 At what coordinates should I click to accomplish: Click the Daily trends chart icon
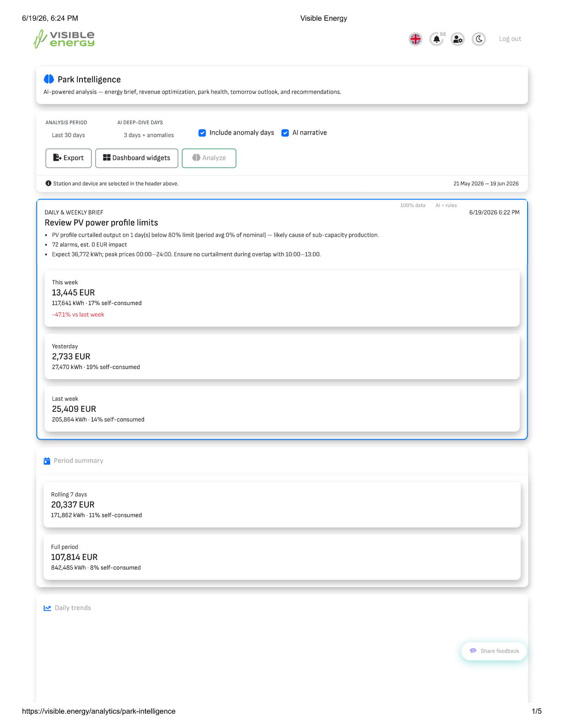pos(47,608)
